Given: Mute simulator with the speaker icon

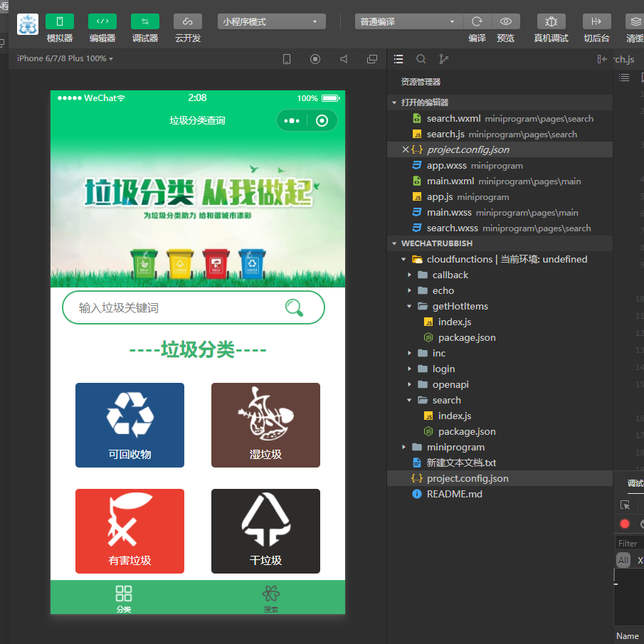Looking at the screenshot, I should (x=344, y=59).
